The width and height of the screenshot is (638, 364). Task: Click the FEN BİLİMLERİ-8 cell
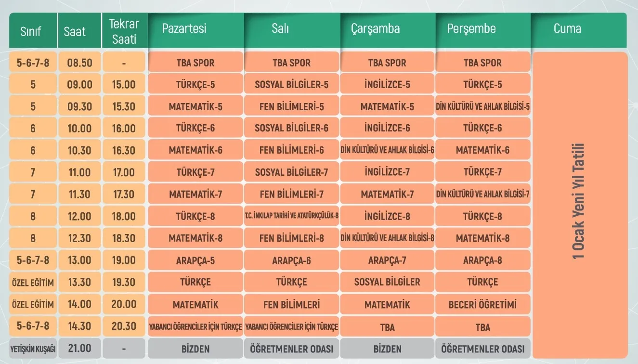[292, 238]
